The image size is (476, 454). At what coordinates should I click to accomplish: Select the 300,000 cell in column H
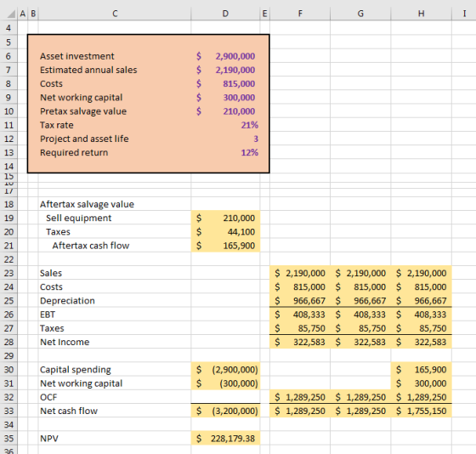tap(422, 383)
